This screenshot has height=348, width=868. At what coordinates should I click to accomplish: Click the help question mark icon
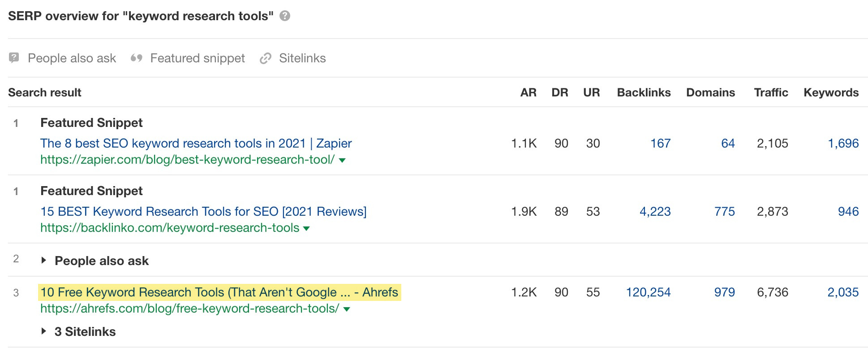point(285,16)
